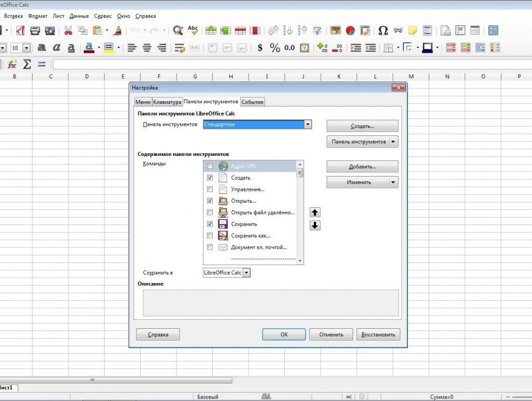The image size is (532, 401).
Task: Select the Clone Formatting paintbrush icon
Action: point(118,31)
